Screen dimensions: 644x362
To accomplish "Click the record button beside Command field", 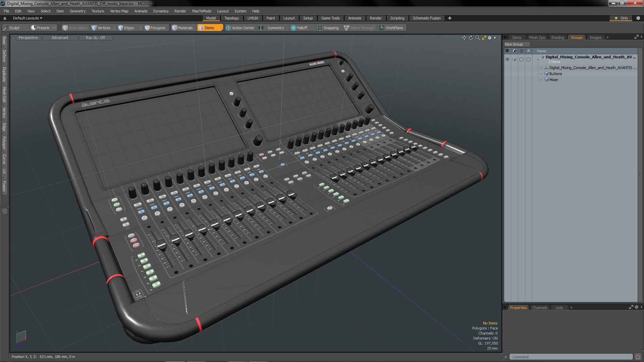I will pos(638,357).
